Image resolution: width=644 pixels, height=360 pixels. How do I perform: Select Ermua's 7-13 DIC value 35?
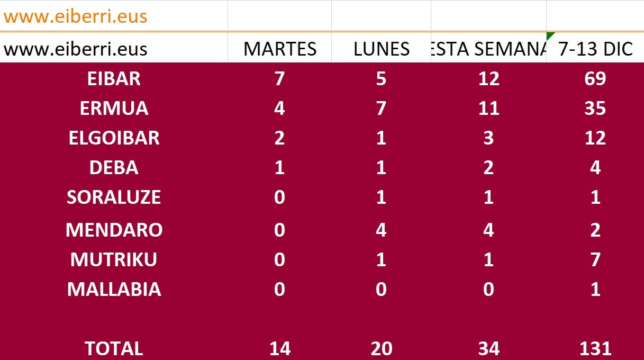click(x=595, y=109)
